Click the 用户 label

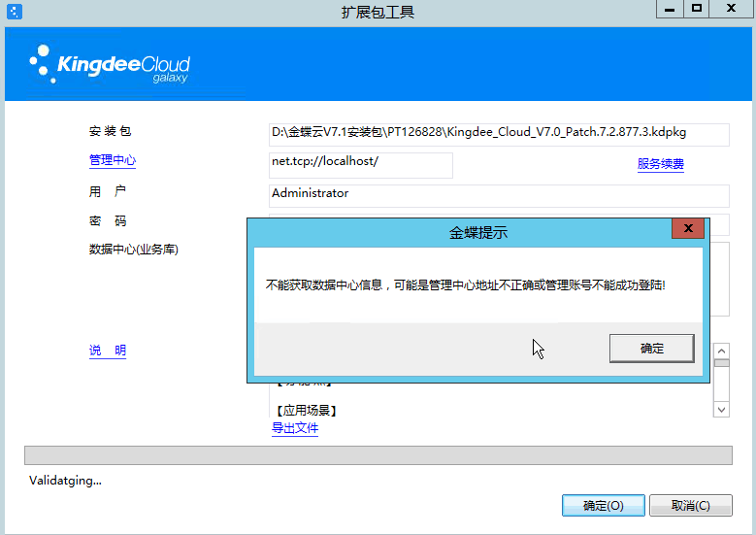click(108, 191)
